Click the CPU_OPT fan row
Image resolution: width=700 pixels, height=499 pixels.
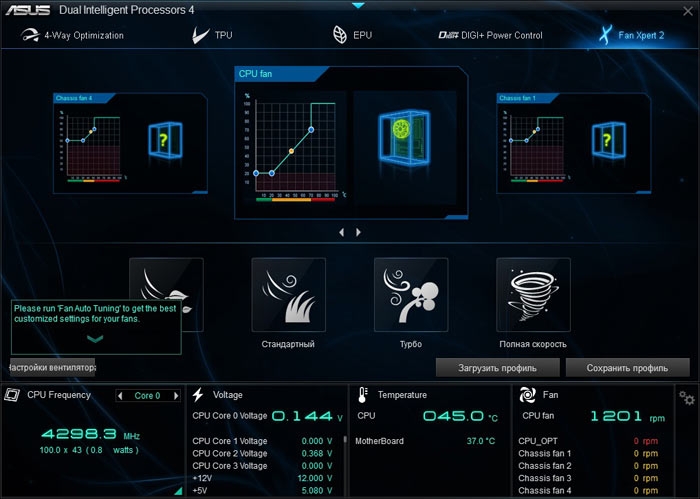(x=588, y=441)
